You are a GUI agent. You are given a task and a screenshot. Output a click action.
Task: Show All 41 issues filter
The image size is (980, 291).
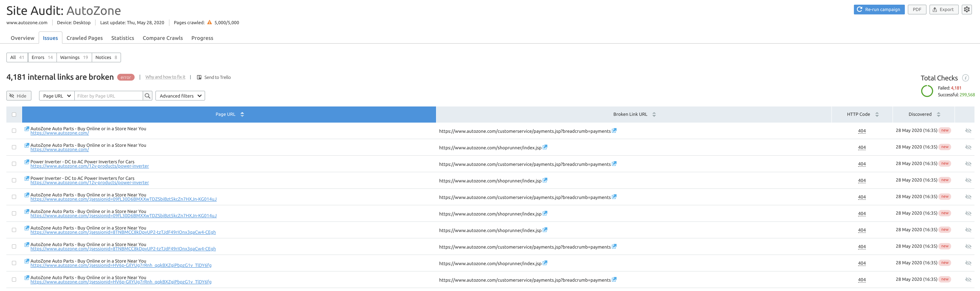point(17,57)
